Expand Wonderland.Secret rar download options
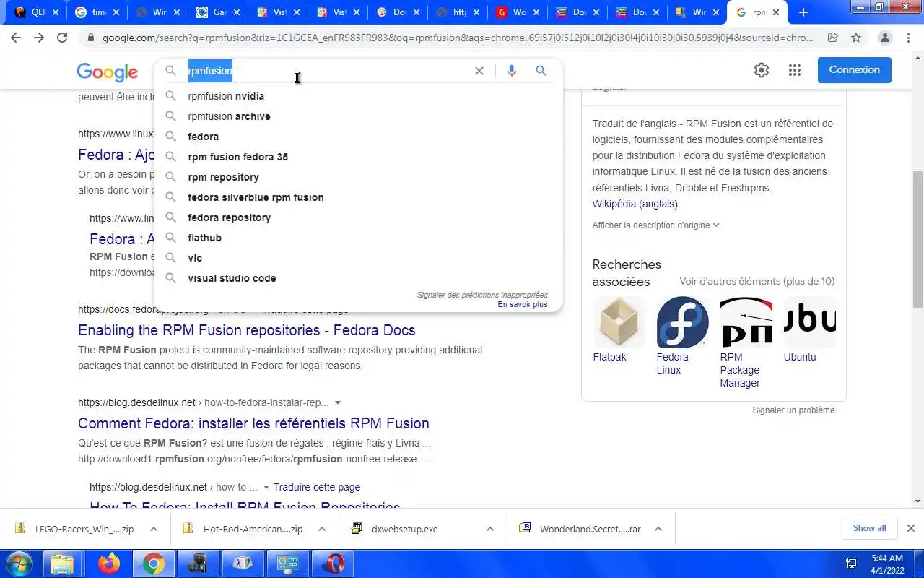The height and width of the screenshot is (578, 924). (658, 529)
